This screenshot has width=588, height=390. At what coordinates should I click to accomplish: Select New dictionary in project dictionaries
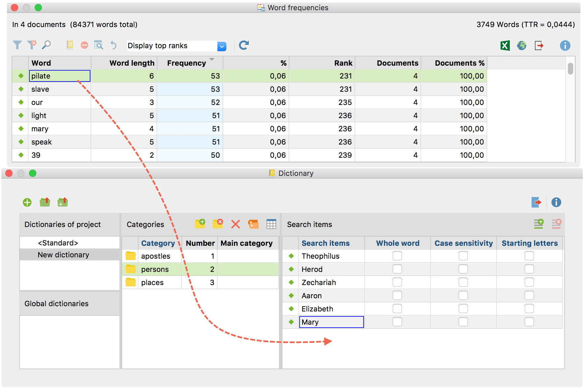pos(63,255)
